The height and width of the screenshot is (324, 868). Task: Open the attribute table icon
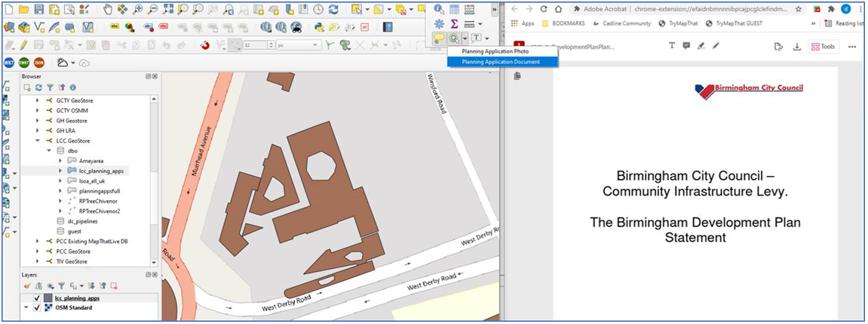coord(455,9)
